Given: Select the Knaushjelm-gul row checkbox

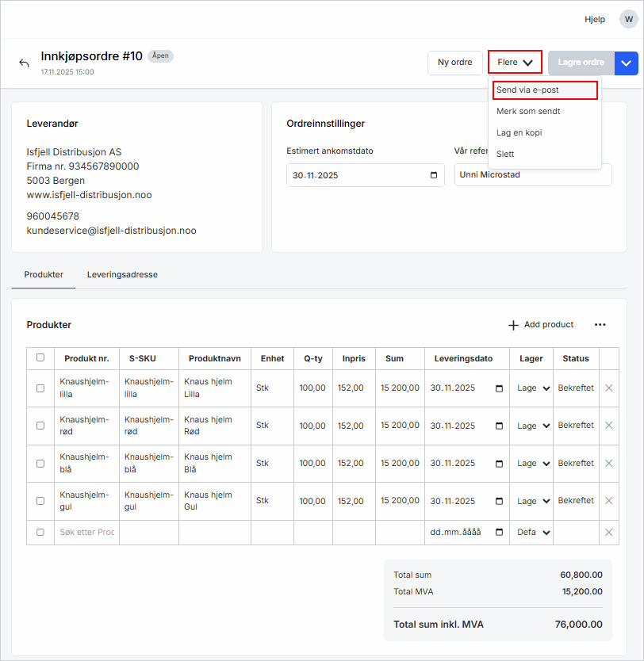Looking at the screenshot, I should (40, 501).
